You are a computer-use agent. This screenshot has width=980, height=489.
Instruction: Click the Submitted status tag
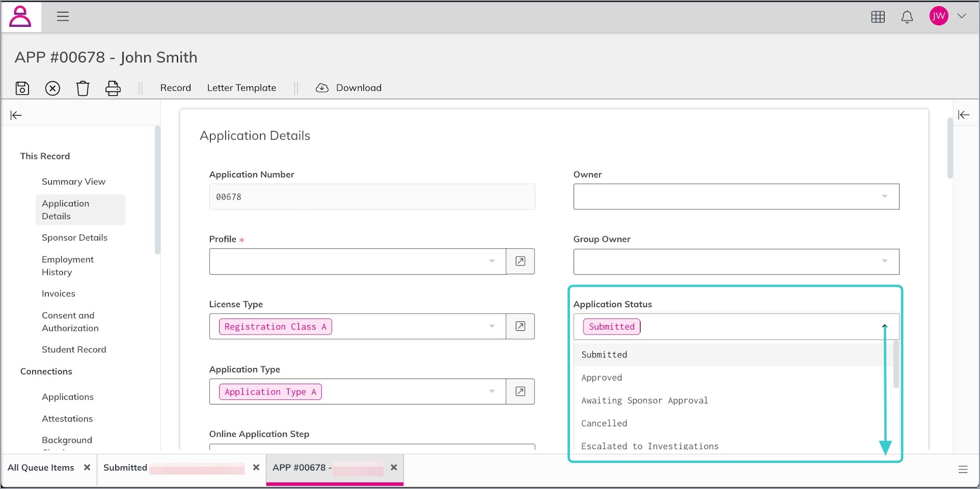pos(612,327)
